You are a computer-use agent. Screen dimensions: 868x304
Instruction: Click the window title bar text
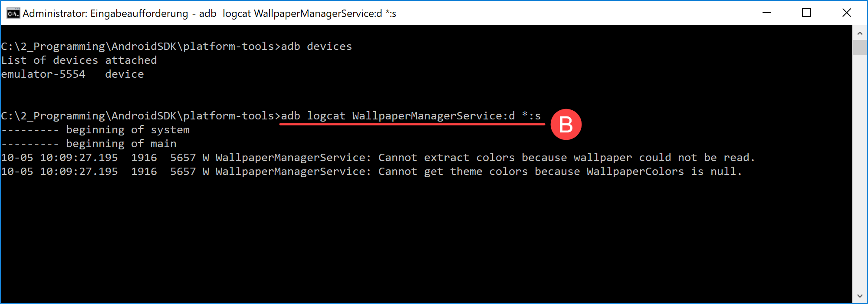[x=210, y=13]
